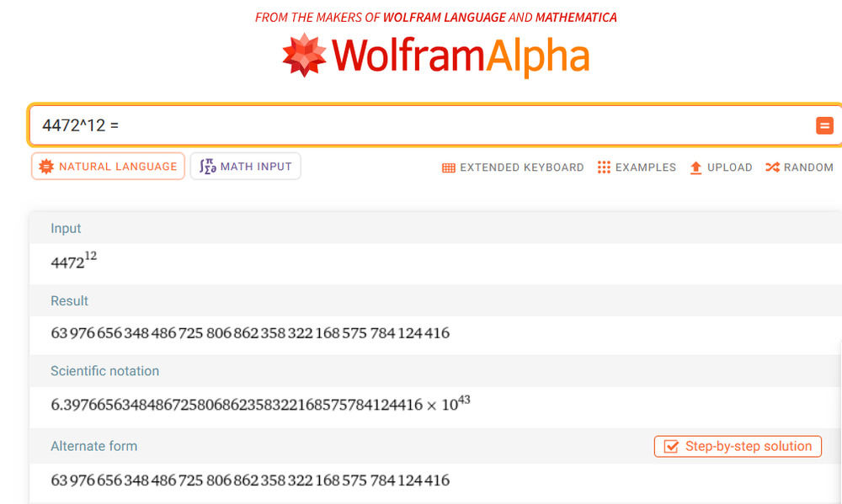Click the Alternate form number value
842x504 pixels.
coord(250,480)
